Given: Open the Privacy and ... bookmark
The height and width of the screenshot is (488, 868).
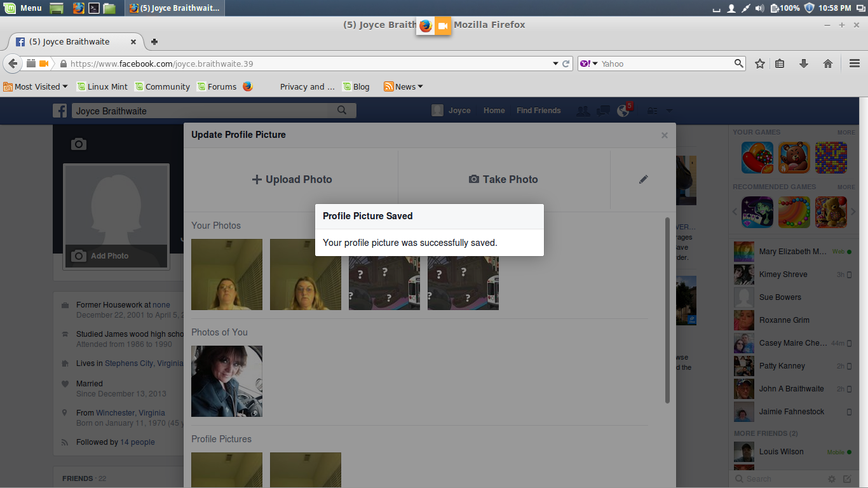Looking at the screenshot, I should [308, 86].
